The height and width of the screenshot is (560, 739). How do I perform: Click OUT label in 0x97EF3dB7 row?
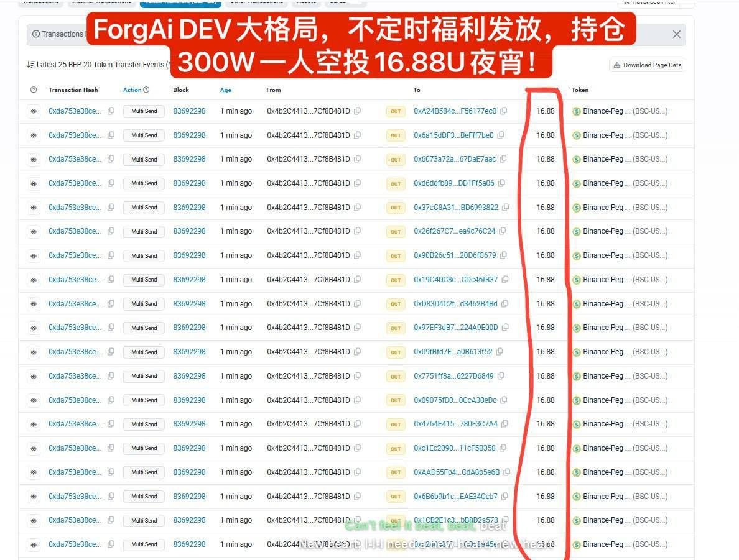(396, 328)
